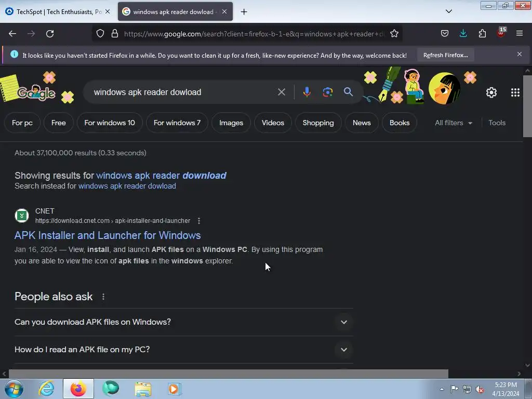Open corrected query windows apk reader download

161,176
